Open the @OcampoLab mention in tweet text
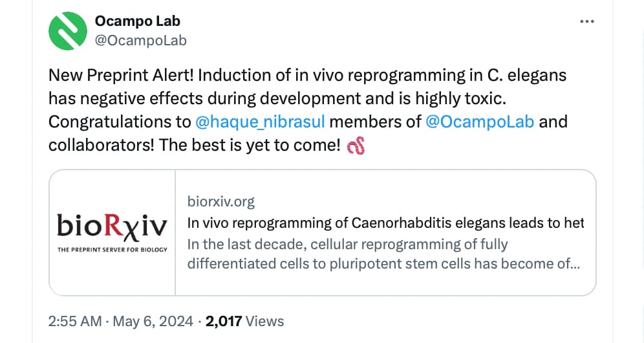Screen dimensions: 644x343 click(480, 122)
